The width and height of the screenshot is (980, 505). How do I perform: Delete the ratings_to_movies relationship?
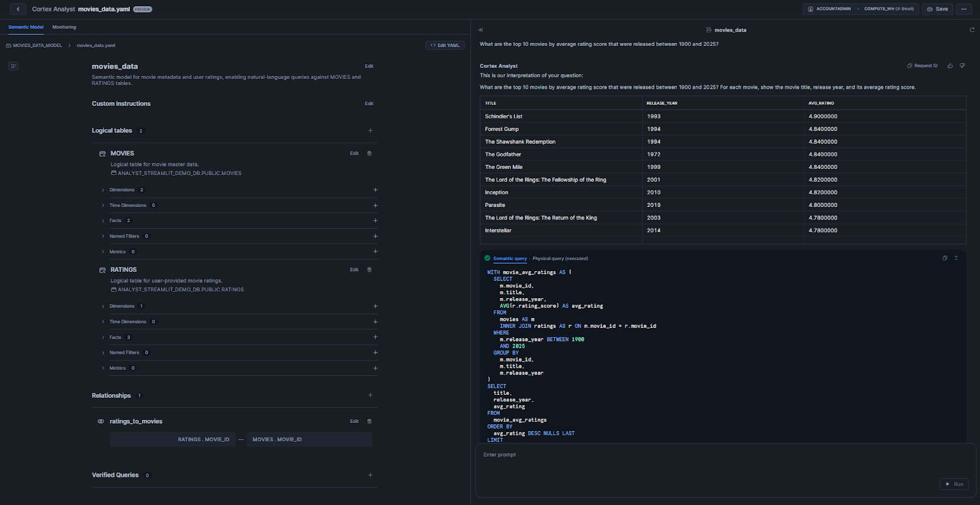369,422
